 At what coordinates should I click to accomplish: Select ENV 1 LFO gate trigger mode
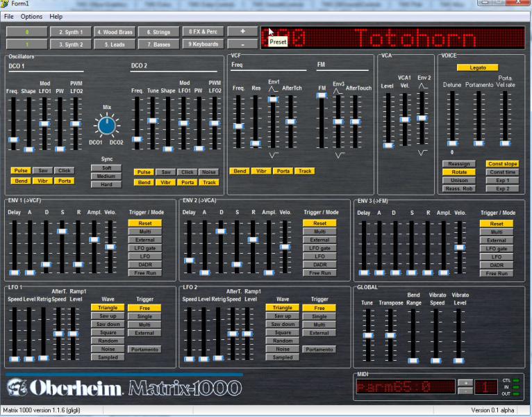(x=145, y=248)
